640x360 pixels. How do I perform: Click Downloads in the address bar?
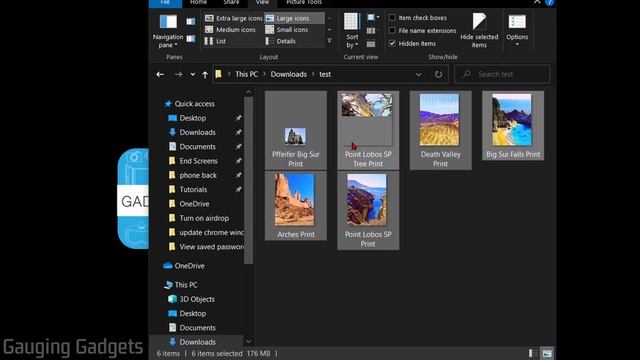click(x=289, y=74)
